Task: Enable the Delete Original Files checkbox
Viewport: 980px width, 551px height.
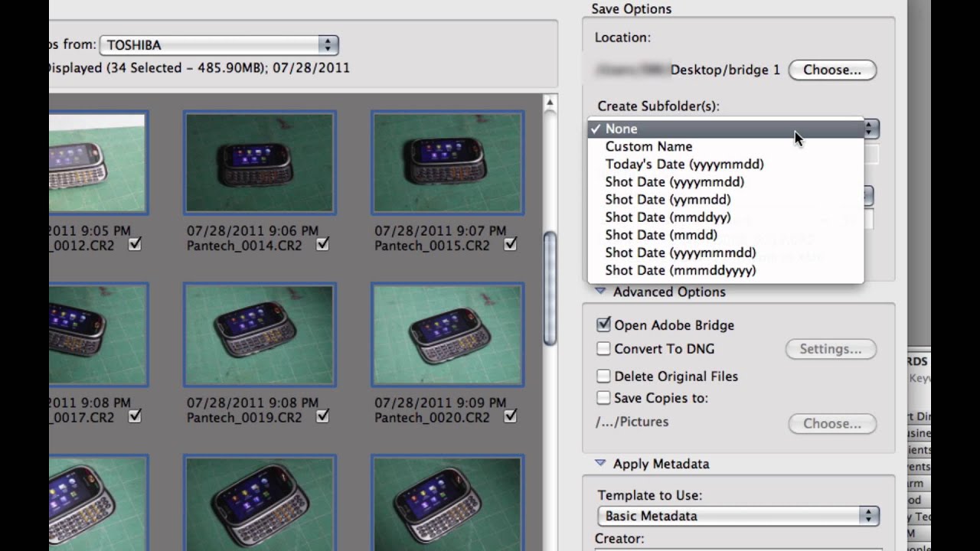Action: (x=603, y=376)
